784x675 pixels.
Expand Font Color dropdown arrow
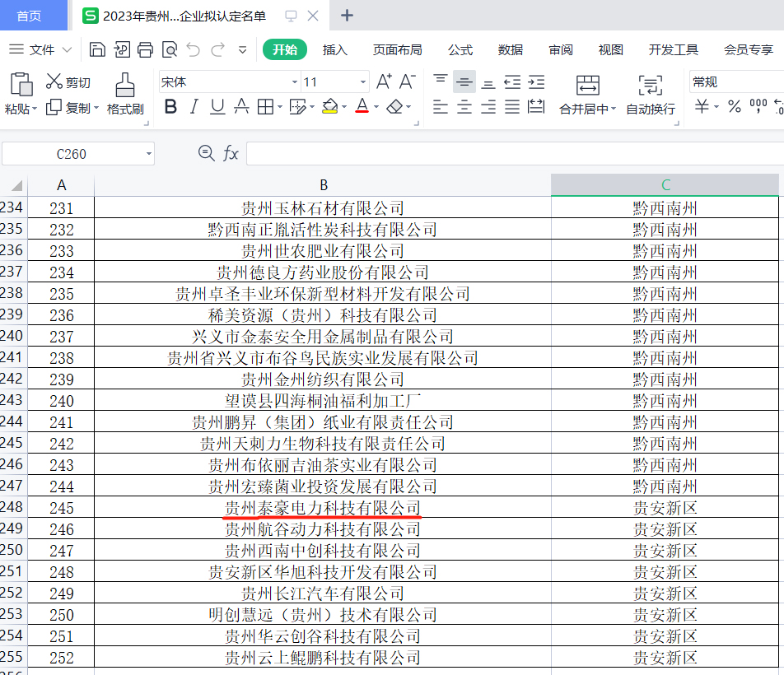tap(376, 107)
